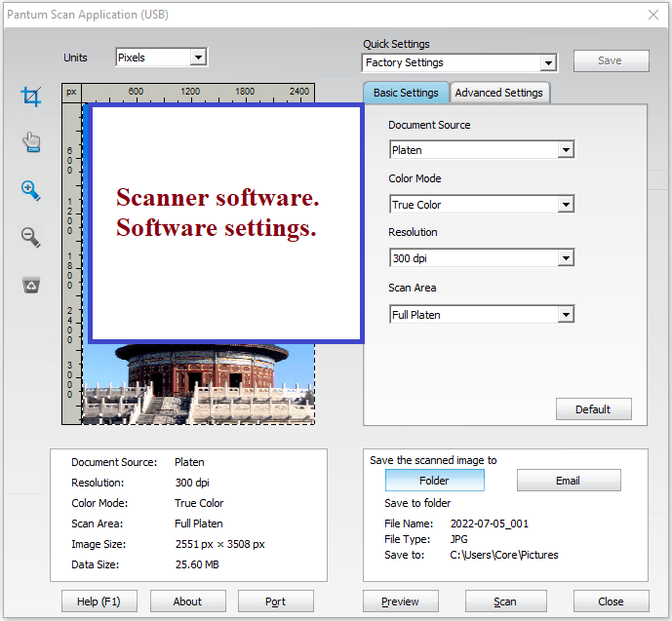Viewport: 672px width, 621px height.
Task: Select the Crop tool icon
Action: click(31, 97)
